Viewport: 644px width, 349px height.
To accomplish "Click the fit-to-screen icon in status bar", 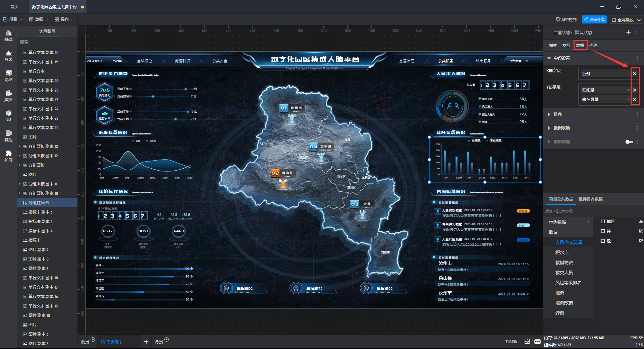I will pos(527,341).
